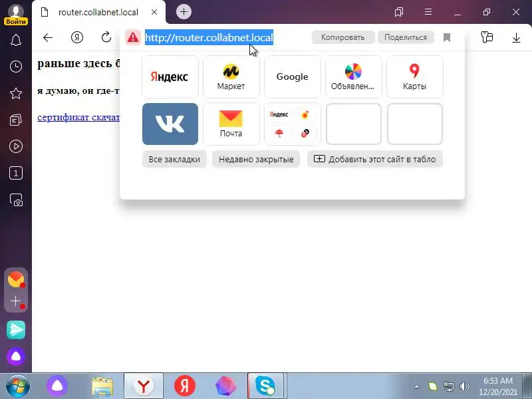The height and width of the screenshot is (399, 532).
Task: Click Недавно закрытые button
Action: [x=256, y=159]
